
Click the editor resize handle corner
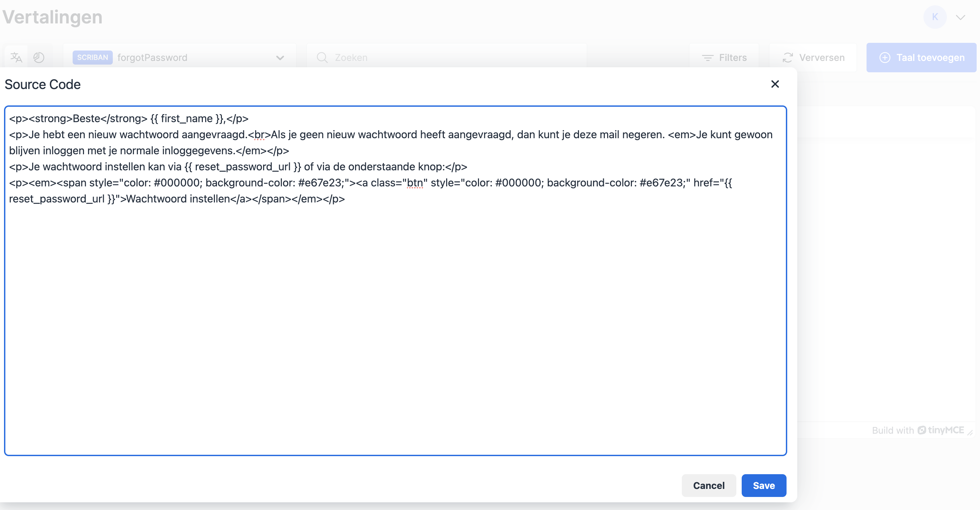click(x=971, y=433)
